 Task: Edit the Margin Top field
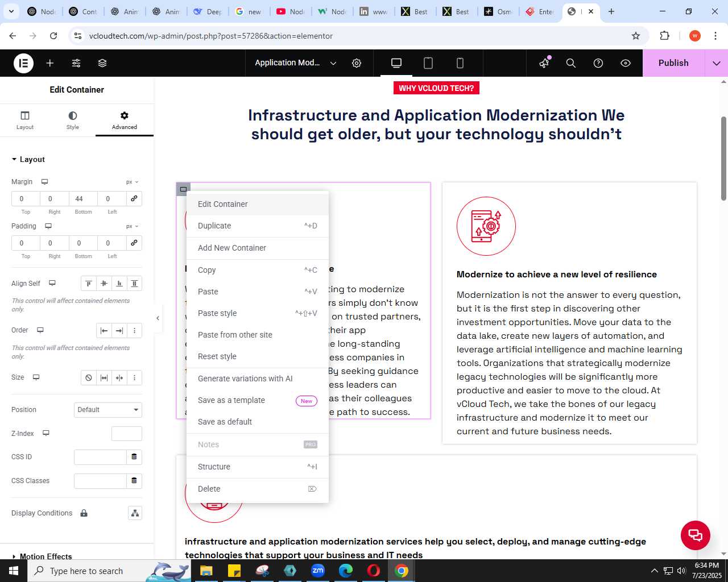[x=26, y=198]
